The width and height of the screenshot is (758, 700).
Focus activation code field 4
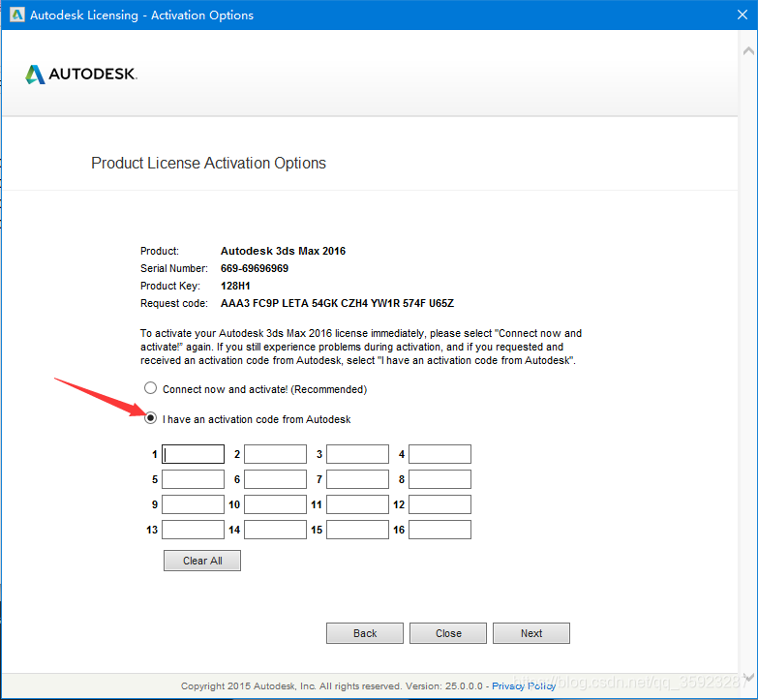point(440,454)
